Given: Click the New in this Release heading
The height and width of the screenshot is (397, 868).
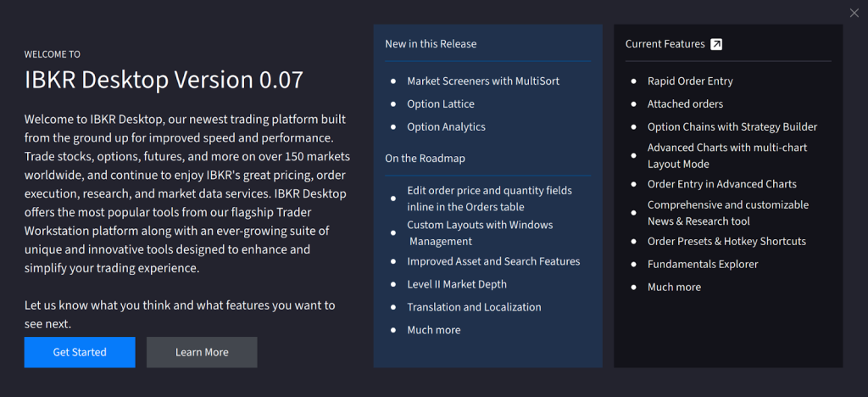Looking at the screenshot, I should point(431,44).
